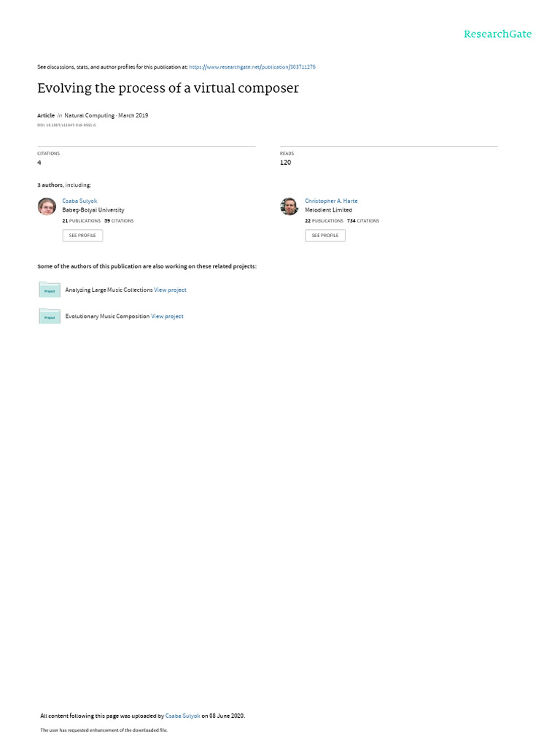Click the Melodient Limited affiliation text
Viewport: 560px width, 747px height.
[x=329, y=210]
